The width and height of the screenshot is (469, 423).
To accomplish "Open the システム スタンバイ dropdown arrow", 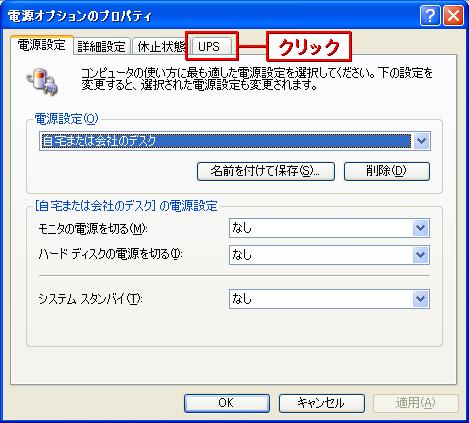I will [421, 299].
